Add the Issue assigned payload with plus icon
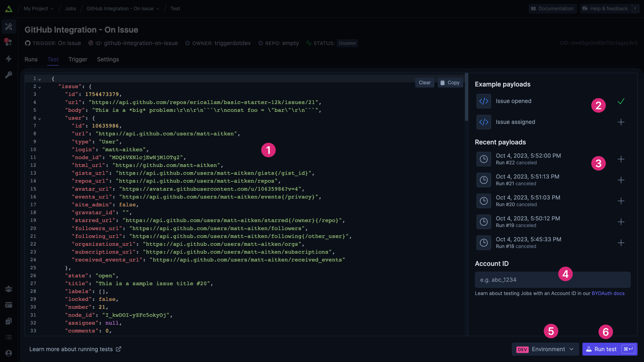Image resolution: width=644 pixels, height=362 pixels. click(x=621, y=122)
